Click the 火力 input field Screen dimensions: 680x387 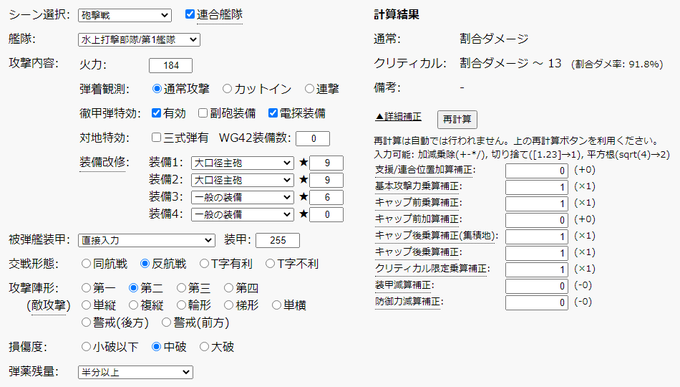[171, 66]
